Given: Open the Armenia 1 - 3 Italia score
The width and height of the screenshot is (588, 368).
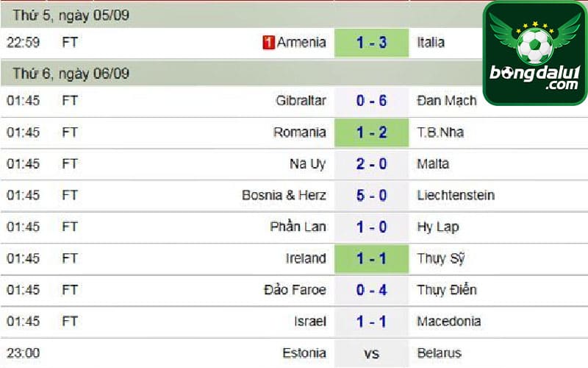Looking at the screenshot, I should point(371,43).
